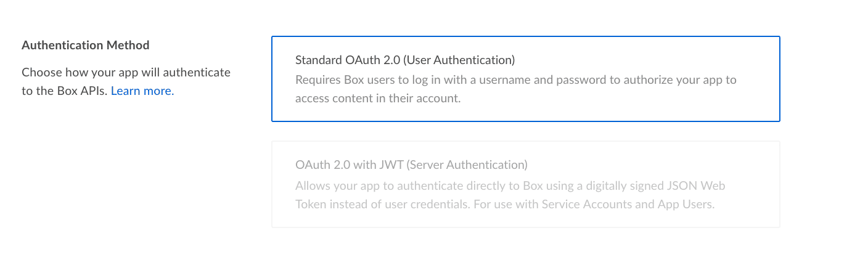Click the "Requires Box users to log in" line
868x265 pixels.
(516, 80)
